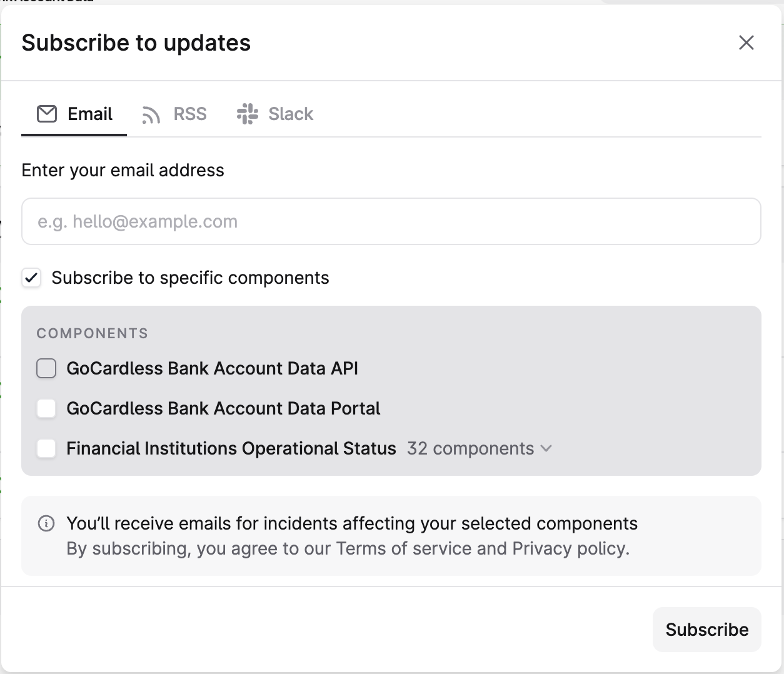The image size is (784, 674).
Task: Click the Financial Institutions Operational Status label
Action: click(x=231, y=449)
